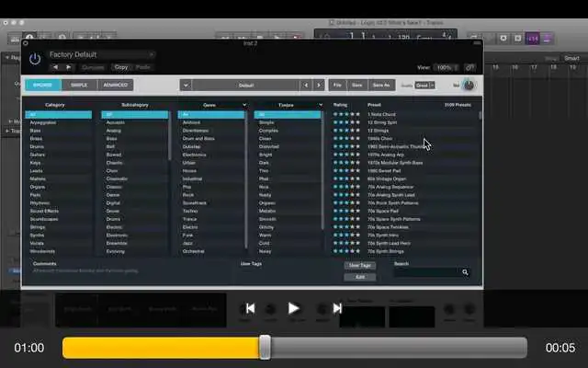Toggle purple count-in button in Logic toolbar
The width and height of the screenshot is (588, 368).
(533, 39)
